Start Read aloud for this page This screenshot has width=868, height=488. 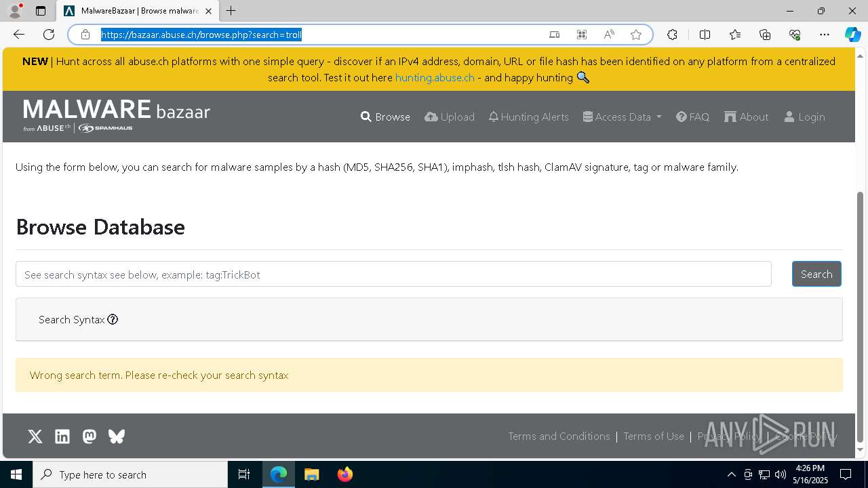(609, 35)
